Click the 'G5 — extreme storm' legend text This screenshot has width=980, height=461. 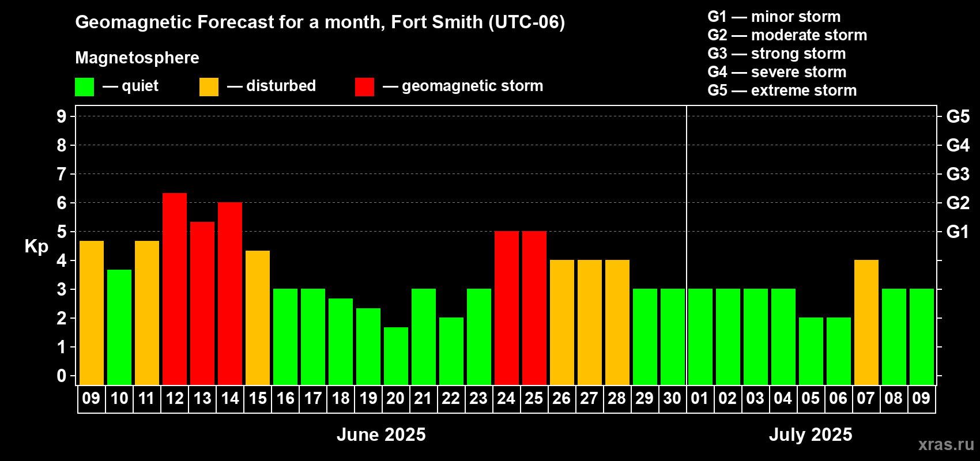pyautogui.click(x=782, y=90)
